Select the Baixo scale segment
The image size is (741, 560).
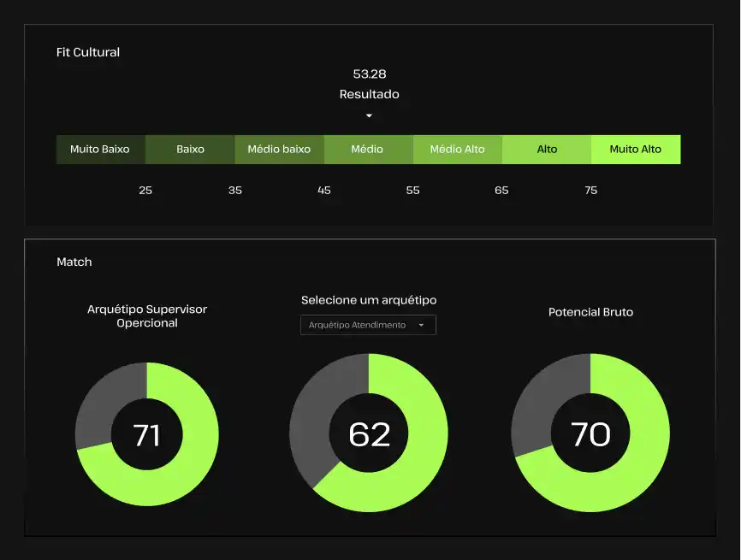coord(190,149)
